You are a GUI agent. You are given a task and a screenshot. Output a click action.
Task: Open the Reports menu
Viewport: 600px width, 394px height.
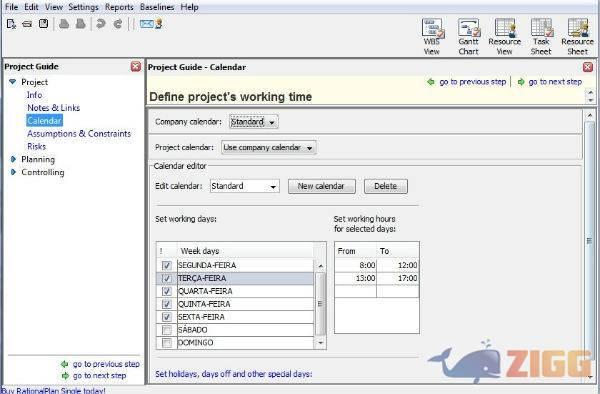pos(119,7)
